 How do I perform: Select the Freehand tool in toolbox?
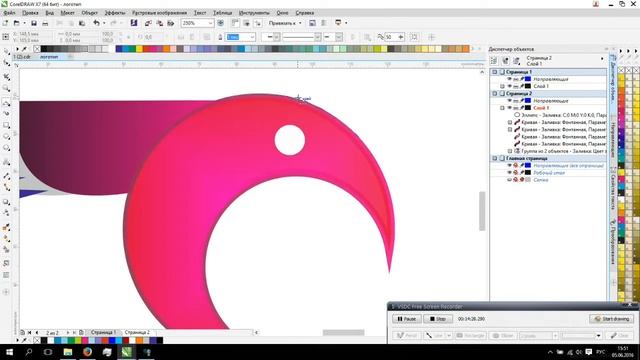tap(6, 102)
